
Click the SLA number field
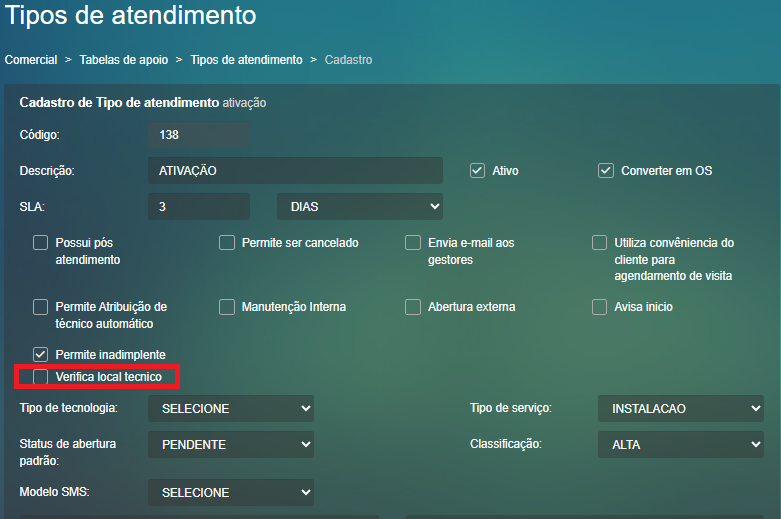click(199, 207)
